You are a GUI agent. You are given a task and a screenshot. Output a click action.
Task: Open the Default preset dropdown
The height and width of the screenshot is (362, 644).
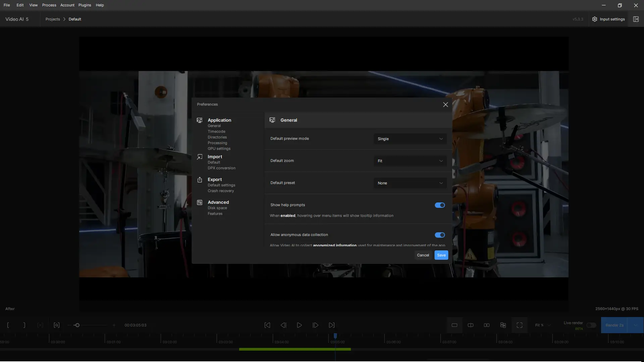(x=410, y=183)
